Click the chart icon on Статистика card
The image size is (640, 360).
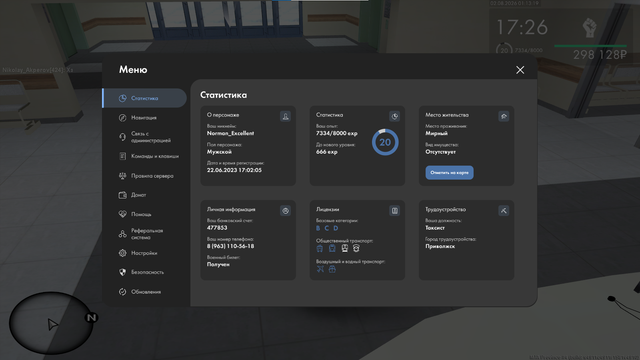394,116
